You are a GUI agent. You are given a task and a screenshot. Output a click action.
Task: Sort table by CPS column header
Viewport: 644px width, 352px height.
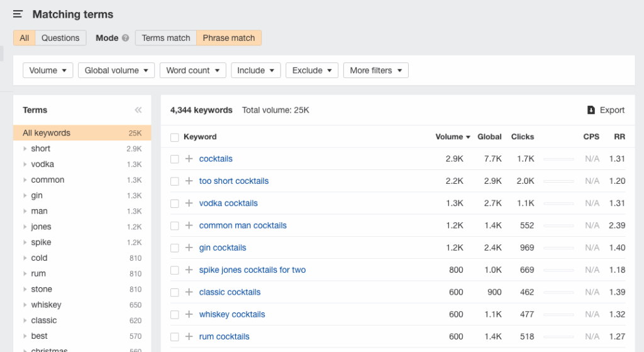click(591, 137)
